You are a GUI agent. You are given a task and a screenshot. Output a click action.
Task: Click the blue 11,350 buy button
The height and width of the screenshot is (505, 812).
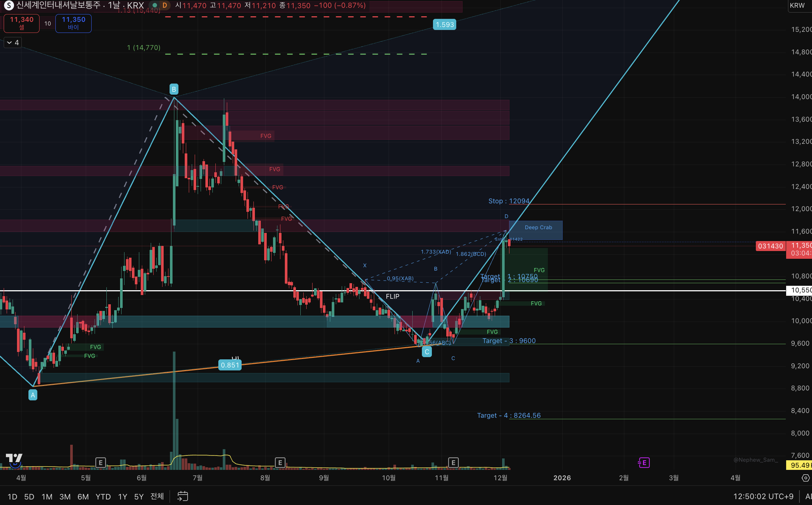(x=74, y=23)
